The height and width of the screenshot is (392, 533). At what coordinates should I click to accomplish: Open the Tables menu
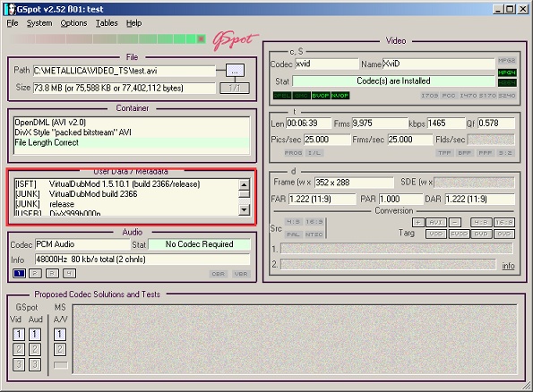(x=107, y=23)
